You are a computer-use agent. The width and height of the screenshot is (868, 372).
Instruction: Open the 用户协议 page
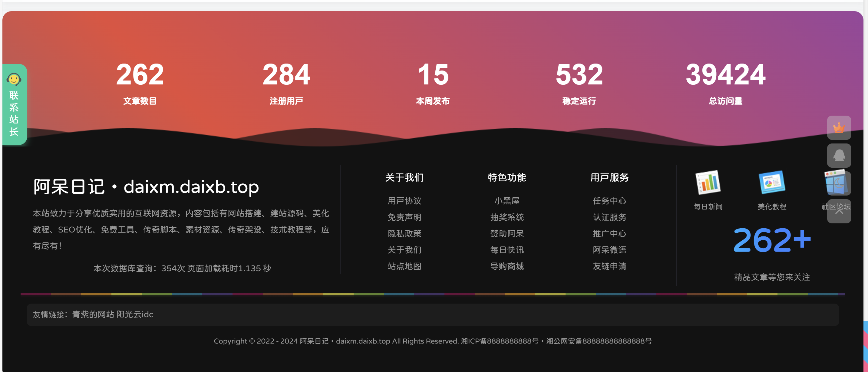404,201
